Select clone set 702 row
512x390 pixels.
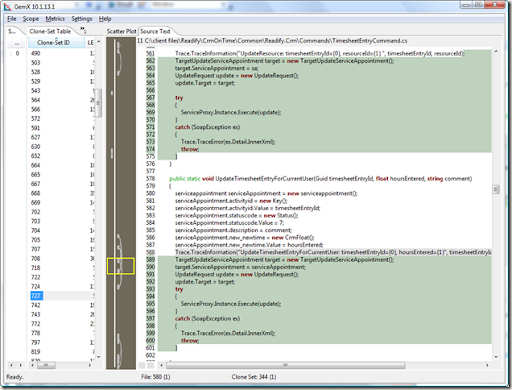click(62, 212)
